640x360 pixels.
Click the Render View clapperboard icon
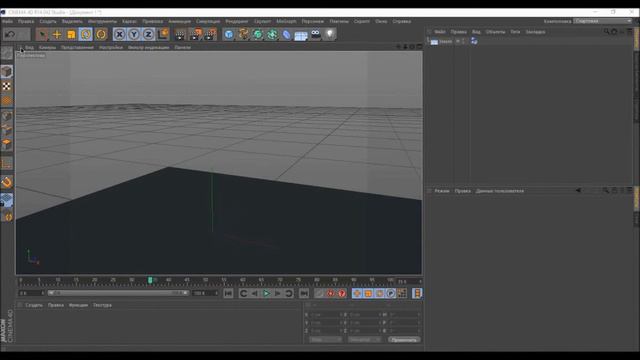pos(180,34)
